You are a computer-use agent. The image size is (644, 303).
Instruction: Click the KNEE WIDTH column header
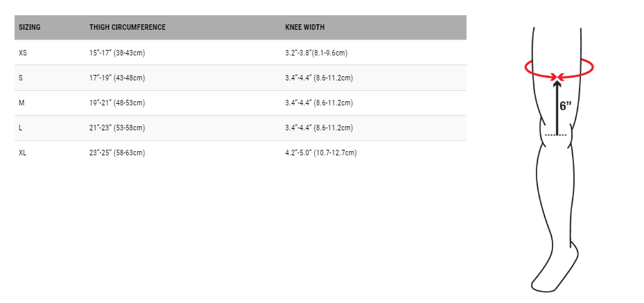tap(305, 28)
